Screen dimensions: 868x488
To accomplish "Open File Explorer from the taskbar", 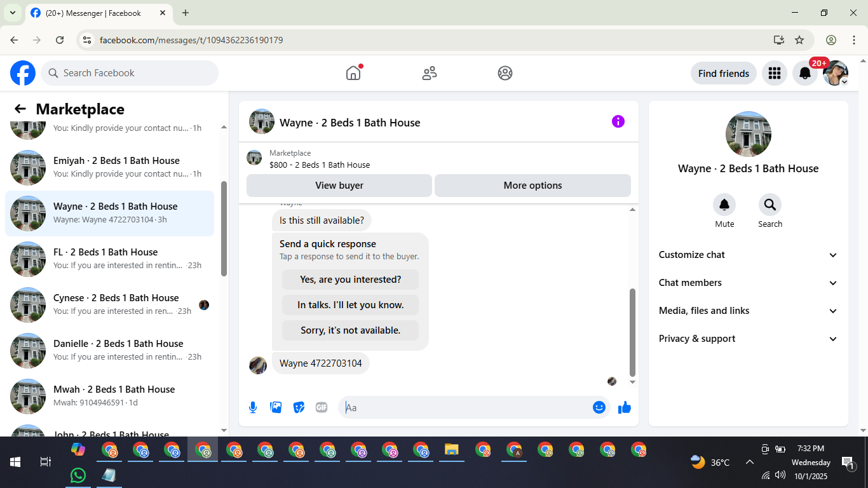I will point(451,450).
